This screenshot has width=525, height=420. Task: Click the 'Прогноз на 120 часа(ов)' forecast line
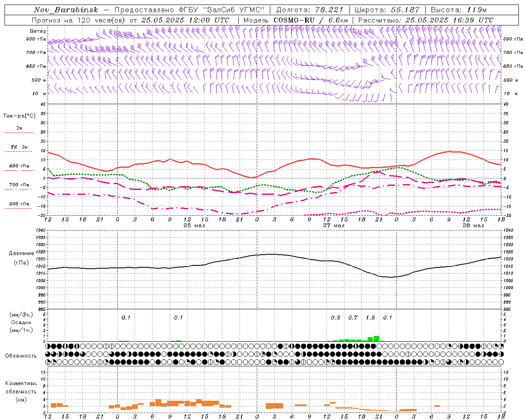point(130,20)
